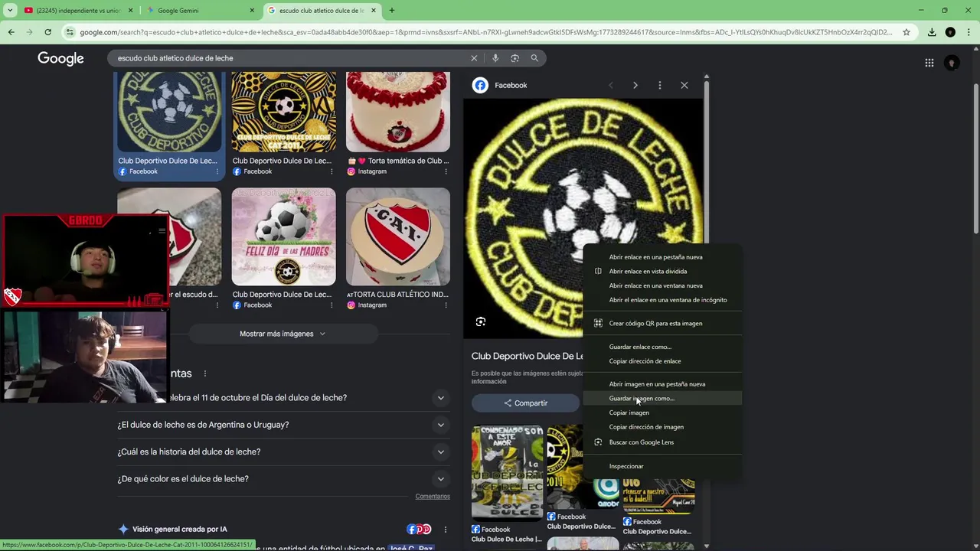
Task: Click the Google logo
Action: (60, 59)
